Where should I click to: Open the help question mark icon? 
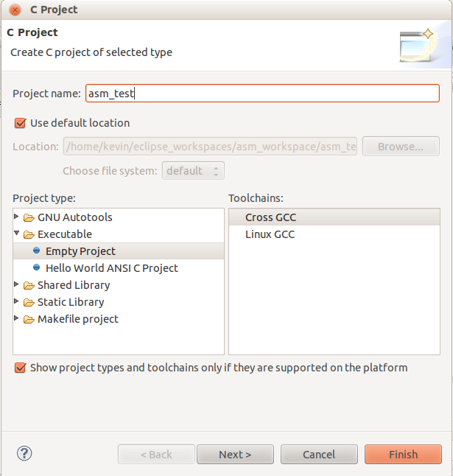pyautogui.click(x=24, y=454)
